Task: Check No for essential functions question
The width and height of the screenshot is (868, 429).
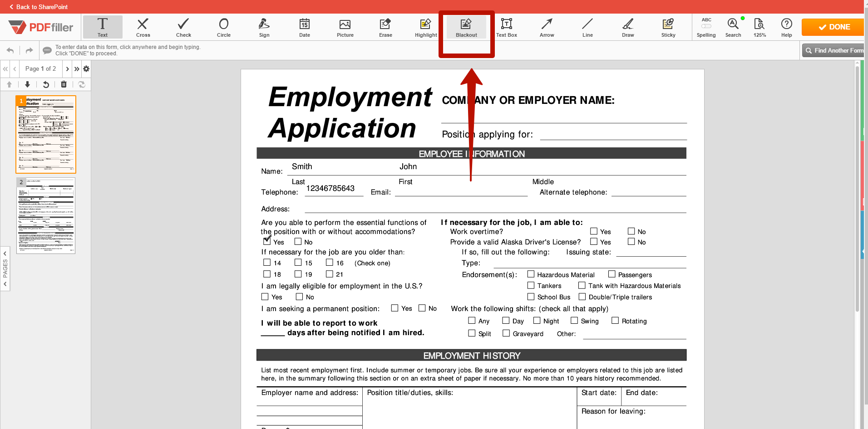Action: pyautogui.click(x=298, y=242)
